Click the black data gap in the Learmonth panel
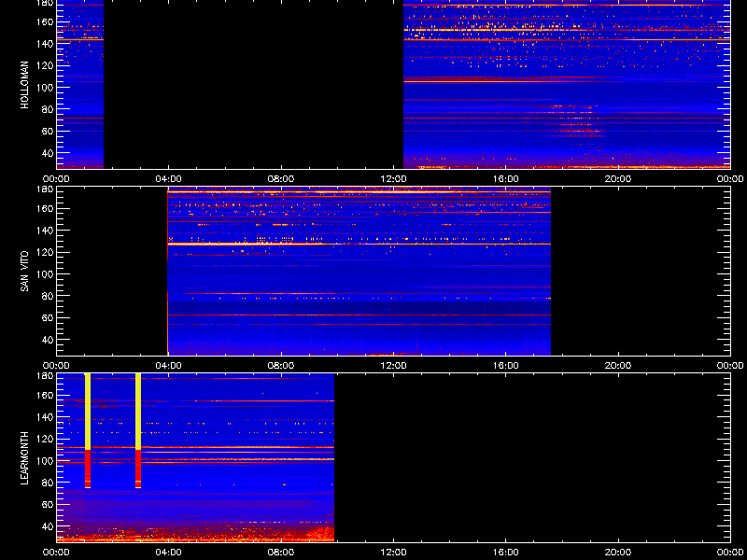This screenshot has width=747, height=560. (532, 457)
